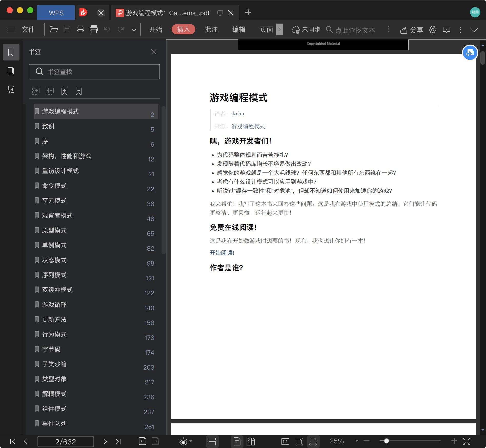Set zoom to actual size 1:1

[285, 441]
